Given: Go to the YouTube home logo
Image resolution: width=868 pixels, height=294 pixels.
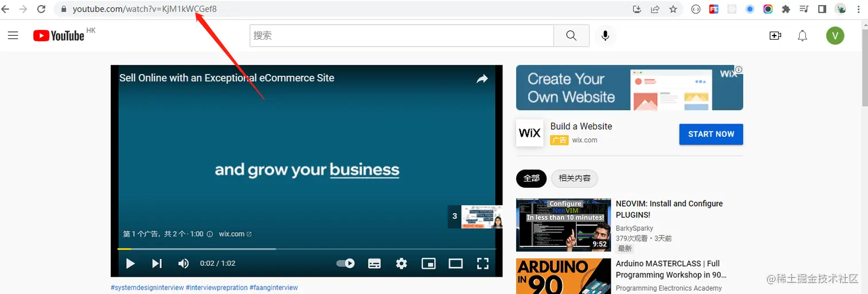Looking at the screenshot, I should pos(59,36).
